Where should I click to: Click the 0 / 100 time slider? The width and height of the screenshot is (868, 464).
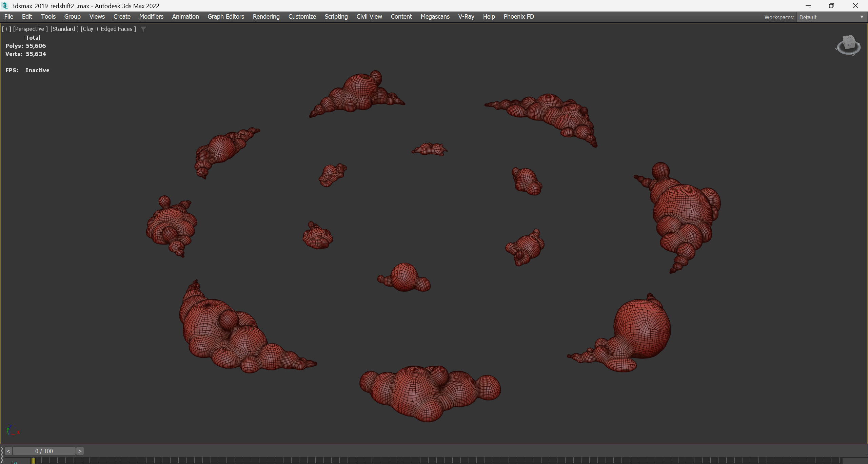[44, 451]
